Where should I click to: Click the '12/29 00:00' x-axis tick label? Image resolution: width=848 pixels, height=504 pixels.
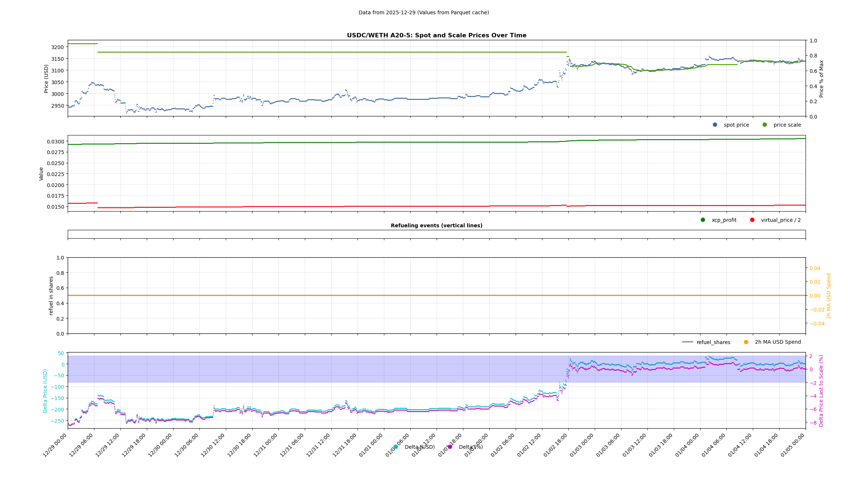[55, 445]
